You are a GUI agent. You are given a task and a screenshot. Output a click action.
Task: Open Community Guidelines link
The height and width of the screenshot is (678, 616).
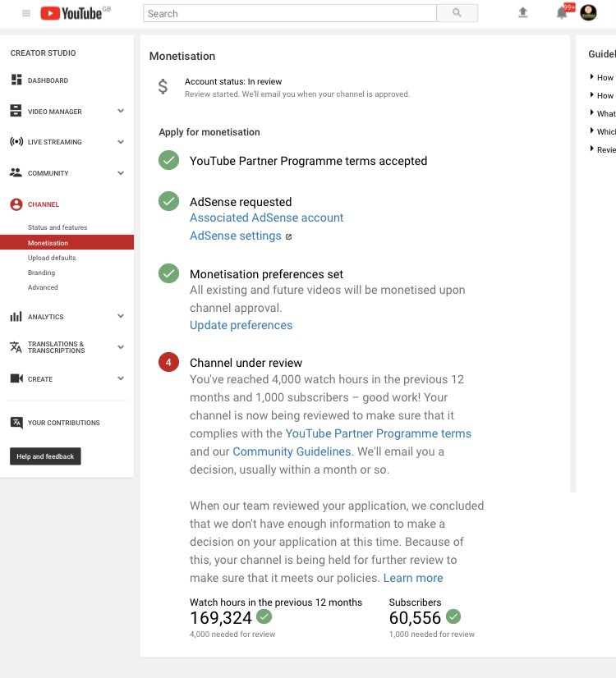click(x=292, y=451)
